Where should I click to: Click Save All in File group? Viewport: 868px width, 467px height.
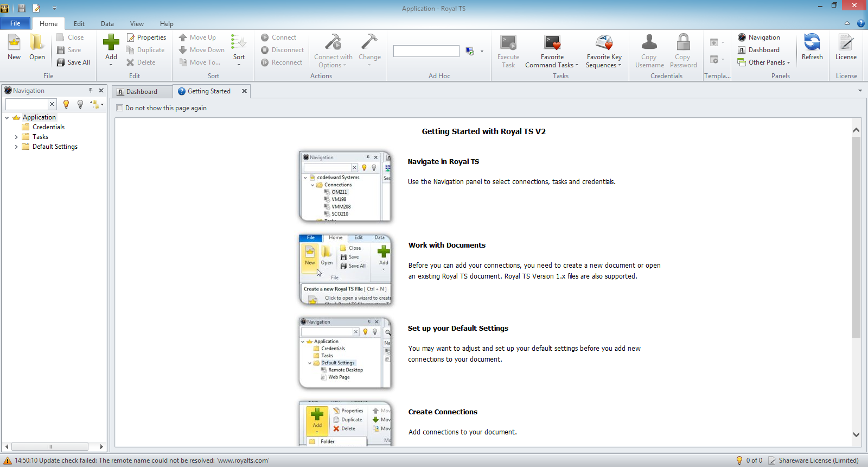74,62
